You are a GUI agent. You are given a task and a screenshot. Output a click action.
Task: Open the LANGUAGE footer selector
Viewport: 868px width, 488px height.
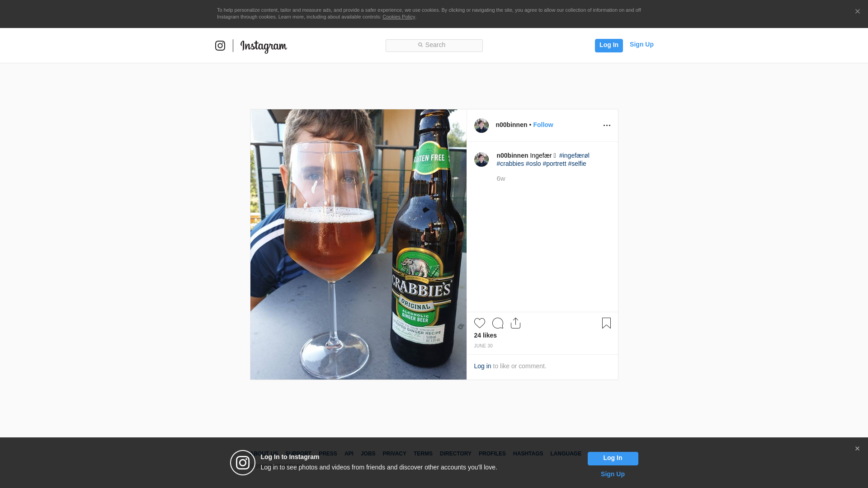coord(566,454)
